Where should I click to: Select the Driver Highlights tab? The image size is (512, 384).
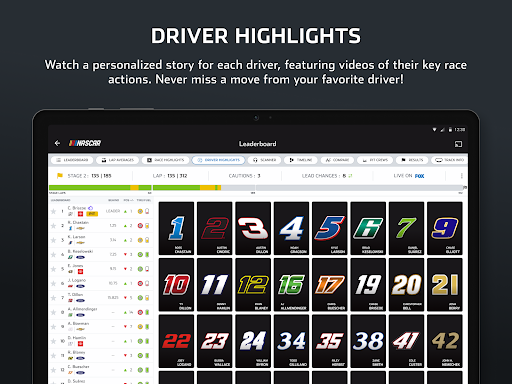coord(218,160)
